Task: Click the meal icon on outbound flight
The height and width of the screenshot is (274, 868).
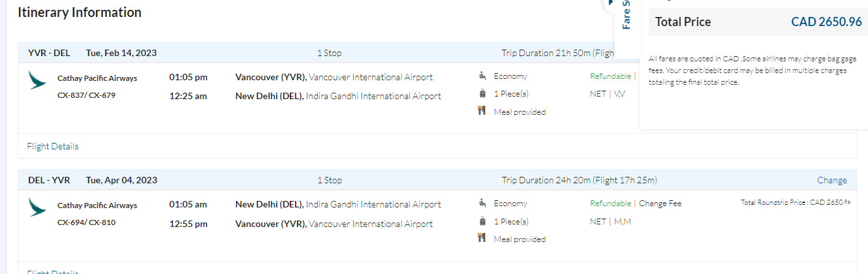Action: 482,112
